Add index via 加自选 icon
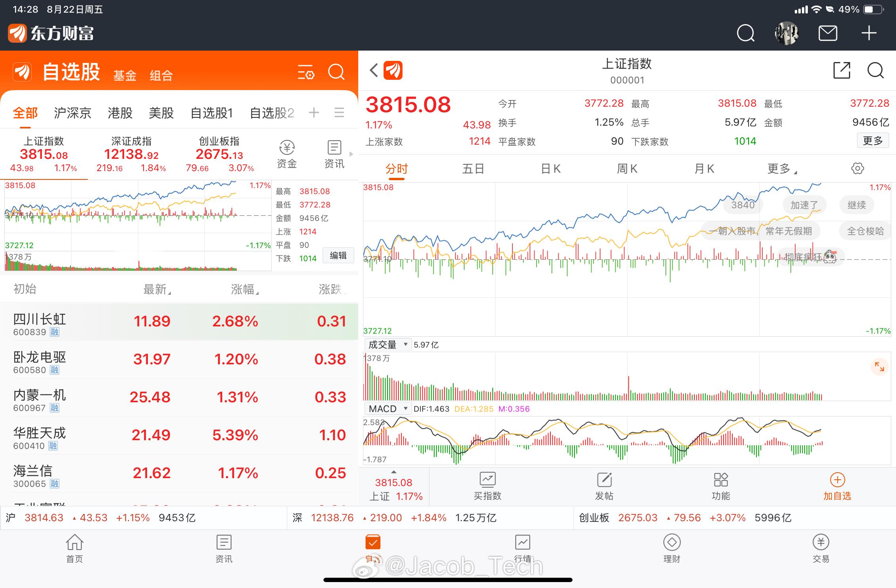Screen dimensions: 896x588 point(837,487)
